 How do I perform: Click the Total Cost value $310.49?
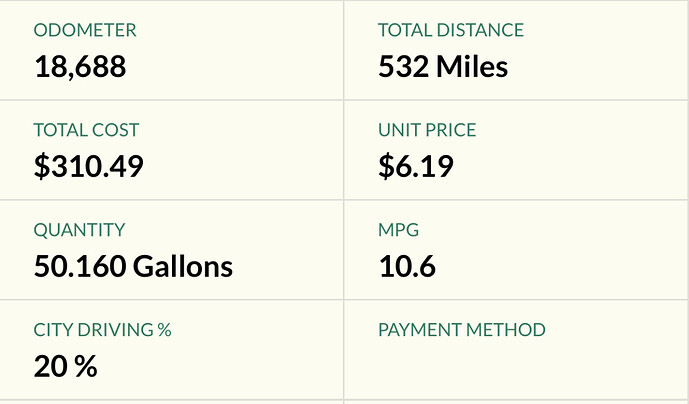point(89,166)
